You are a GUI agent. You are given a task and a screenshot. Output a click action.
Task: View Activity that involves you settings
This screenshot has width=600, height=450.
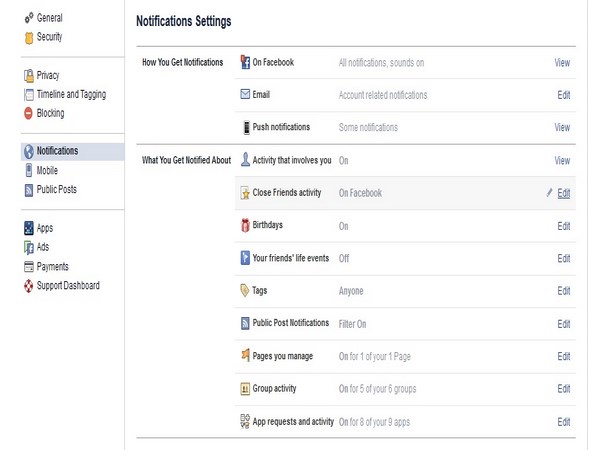pos(562,161)
